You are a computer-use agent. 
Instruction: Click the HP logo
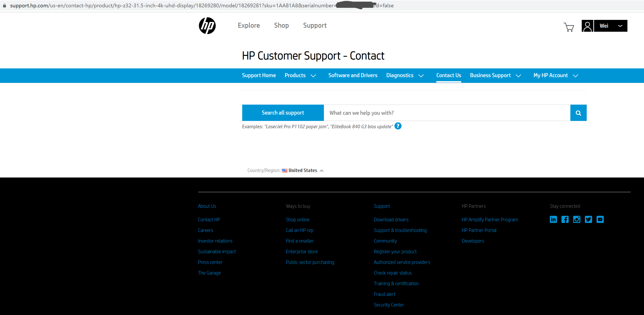(x=207, y=26)
